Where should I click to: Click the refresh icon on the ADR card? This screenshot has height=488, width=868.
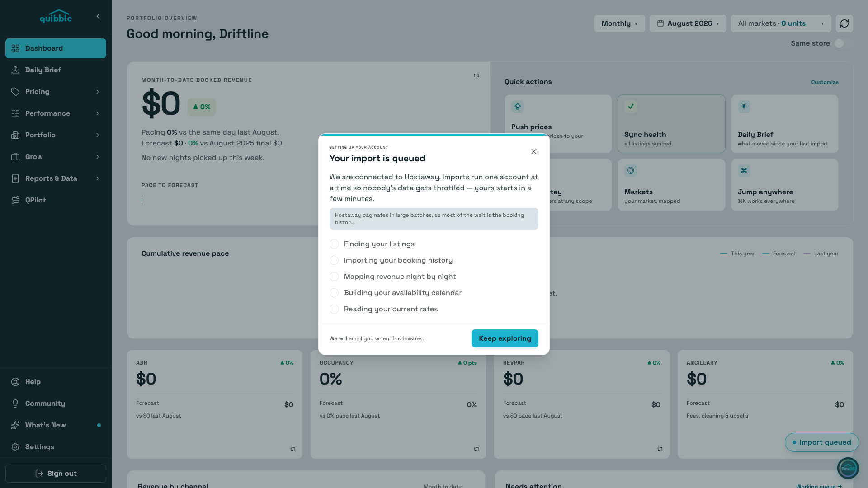tap(293, 449)
